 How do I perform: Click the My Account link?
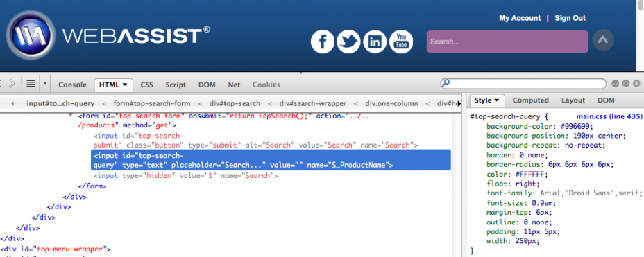520,18
